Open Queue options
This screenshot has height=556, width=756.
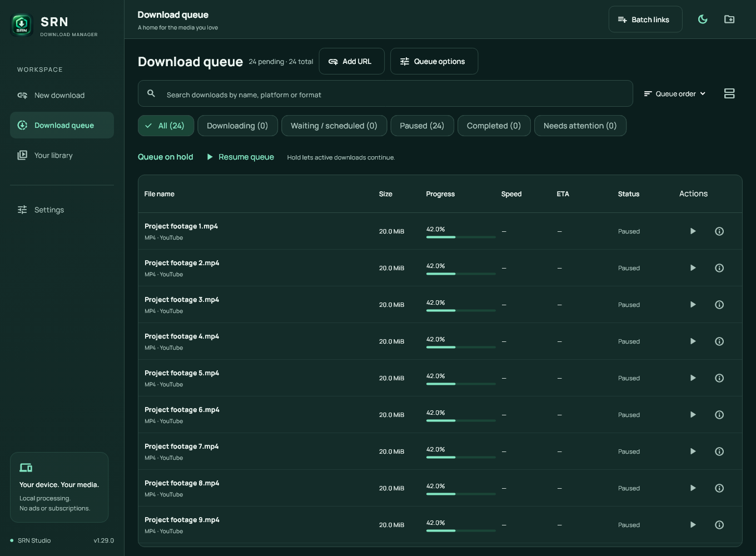(x=434, y=61)
